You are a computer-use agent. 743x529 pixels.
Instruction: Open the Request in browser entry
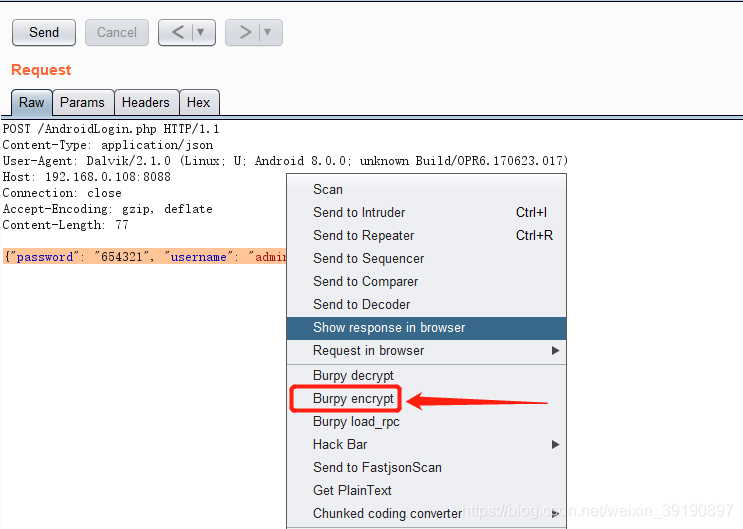click(426, 350)
